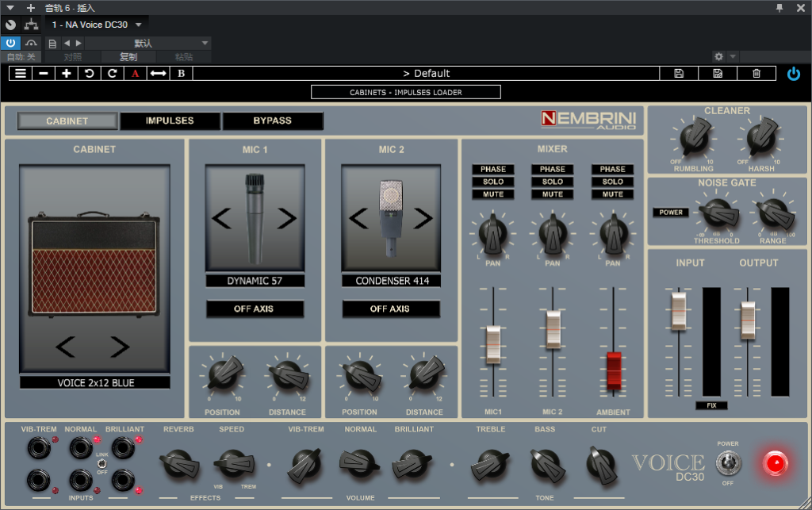Click the 粘贴 paste button
Image resolution: width=812 pixels, height=510 pixels.
tap(184, 57)
